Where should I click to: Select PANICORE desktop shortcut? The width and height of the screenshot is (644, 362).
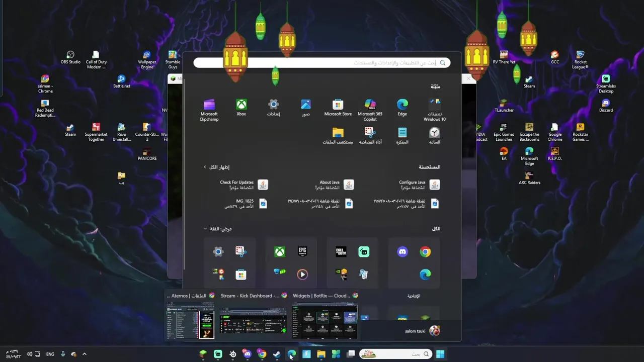pyautogui.click(x=147, y=154)
